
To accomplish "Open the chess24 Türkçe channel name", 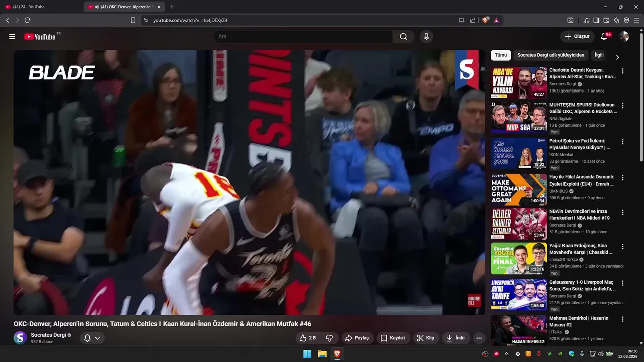I will [563, 260].
